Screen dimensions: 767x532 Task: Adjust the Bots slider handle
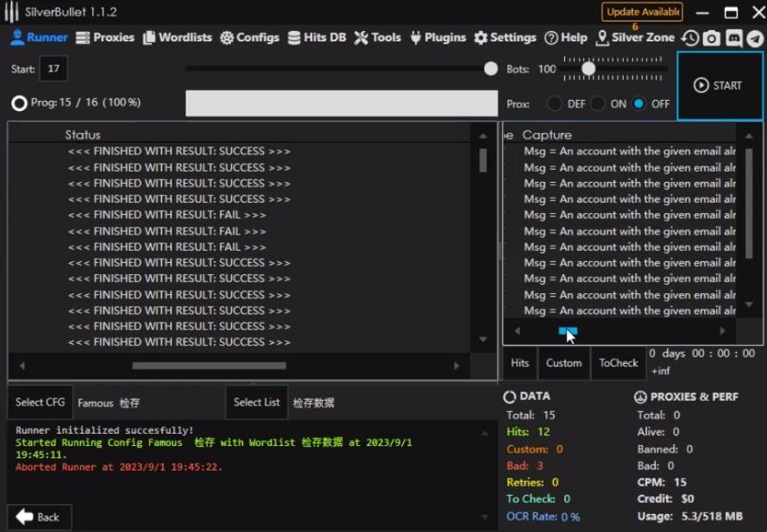pos(588,68)
